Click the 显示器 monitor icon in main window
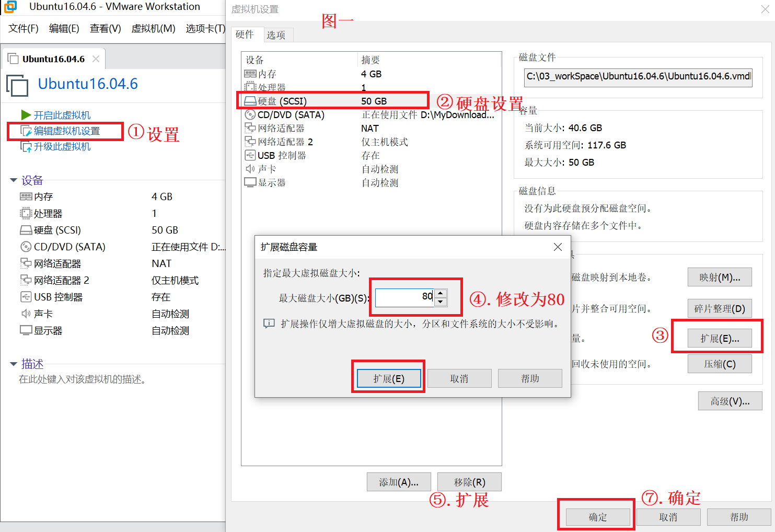 [x=26, y=330]
